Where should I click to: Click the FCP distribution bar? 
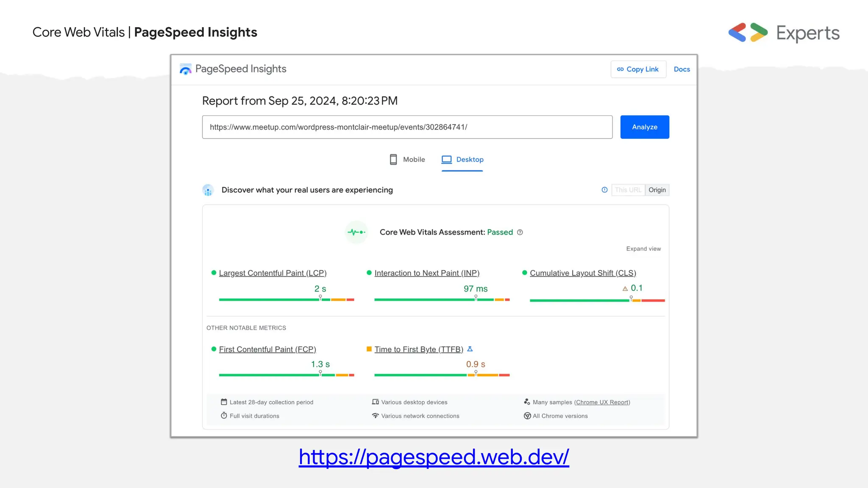(x=287, y=375)
